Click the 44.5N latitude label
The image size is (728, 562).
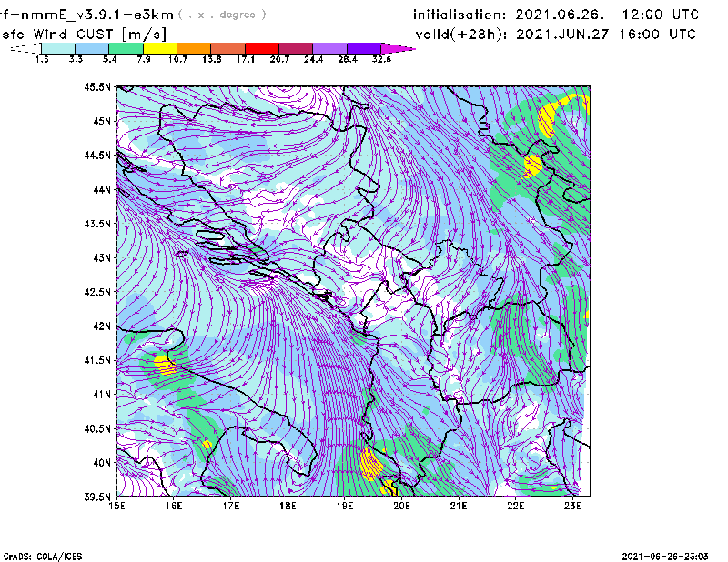97,155
